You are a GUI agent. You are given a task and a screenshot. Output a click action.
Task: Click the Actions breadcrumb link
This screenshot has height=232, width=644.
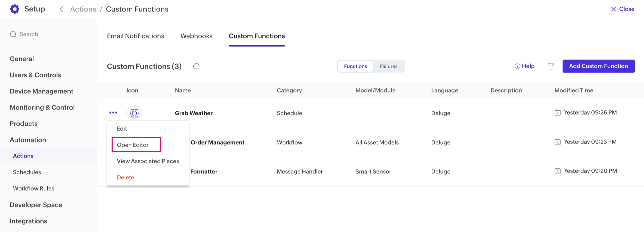tap(83, 9)
